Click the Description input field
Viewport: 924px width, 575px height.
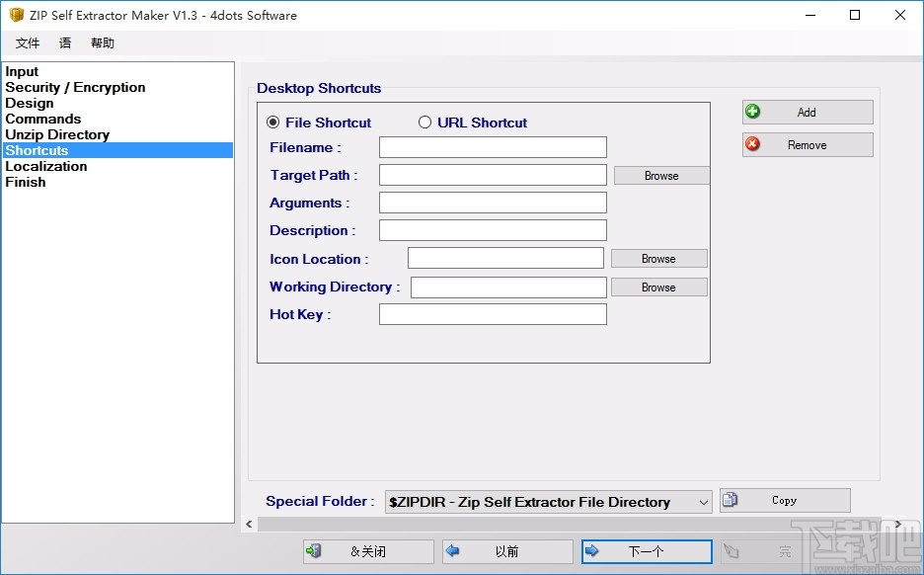pos(493,230)
